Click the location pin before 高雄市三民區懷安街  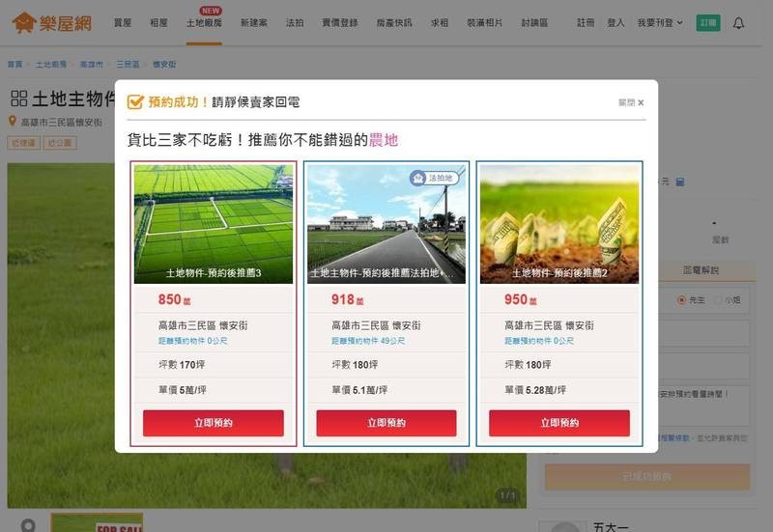[13, 122]
